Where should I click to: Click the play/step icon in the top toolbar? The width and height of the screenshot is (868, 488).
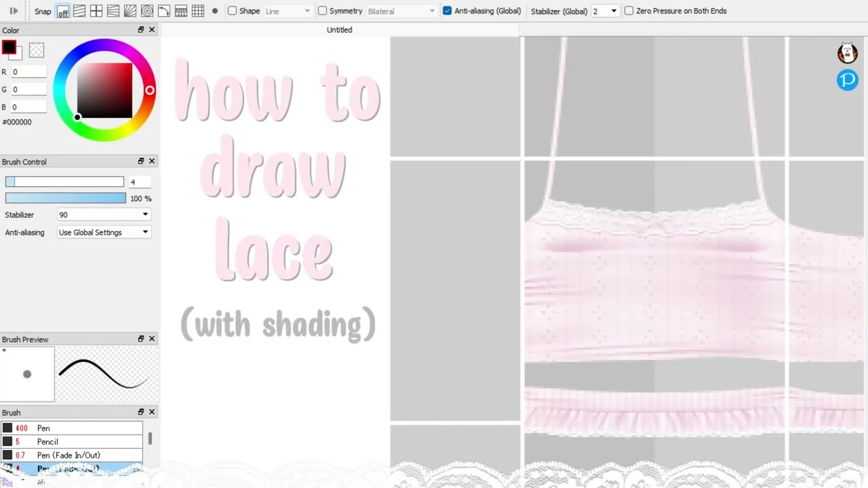[x=14, y=11]
